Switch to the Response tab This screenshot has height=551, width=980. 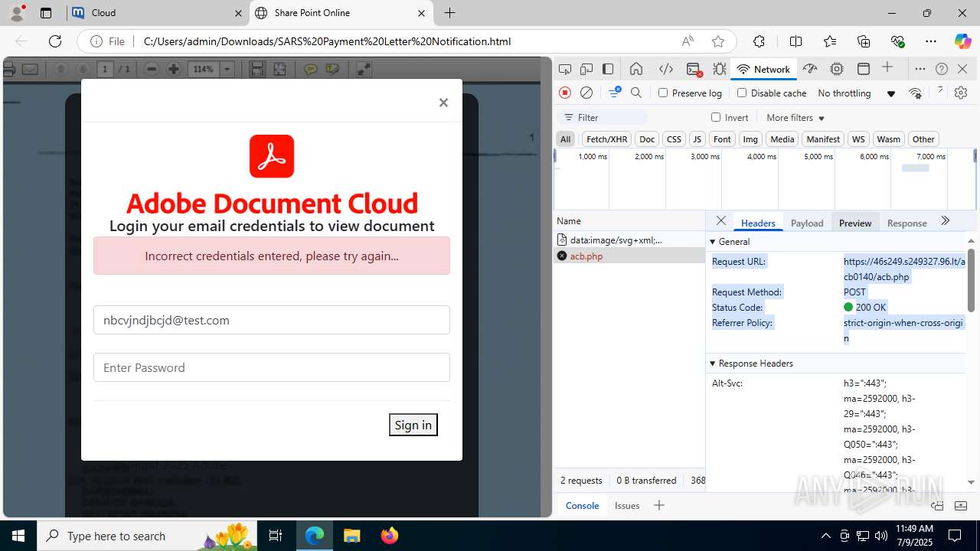[x=906, y=223]
